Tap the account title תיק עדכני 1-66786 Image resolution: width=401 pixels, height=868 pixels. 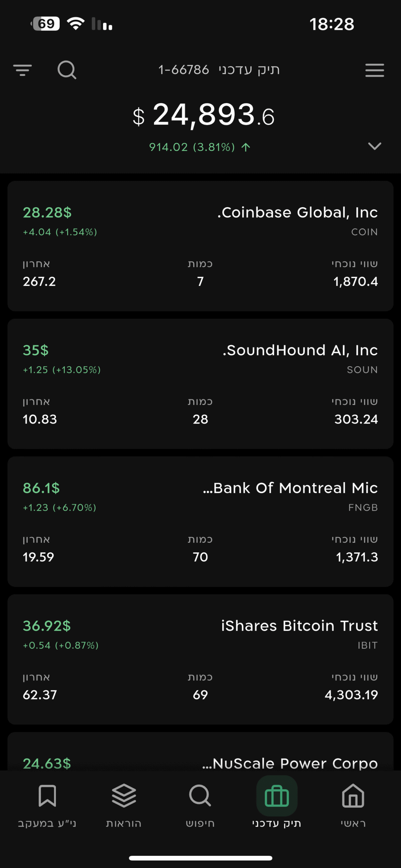click(219, 70)
